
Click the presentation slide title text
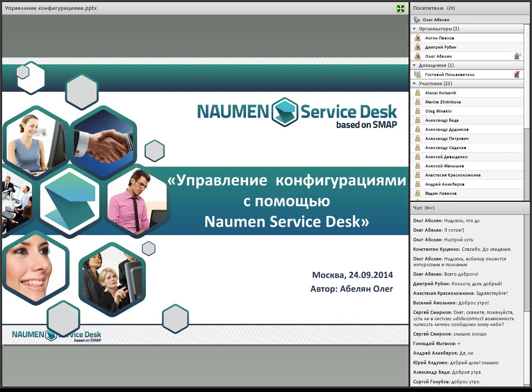287,201
